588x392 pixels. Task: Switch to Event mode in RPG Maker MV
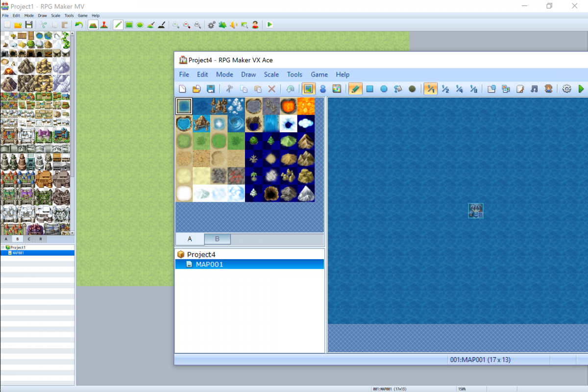click(x=104, y=24)
